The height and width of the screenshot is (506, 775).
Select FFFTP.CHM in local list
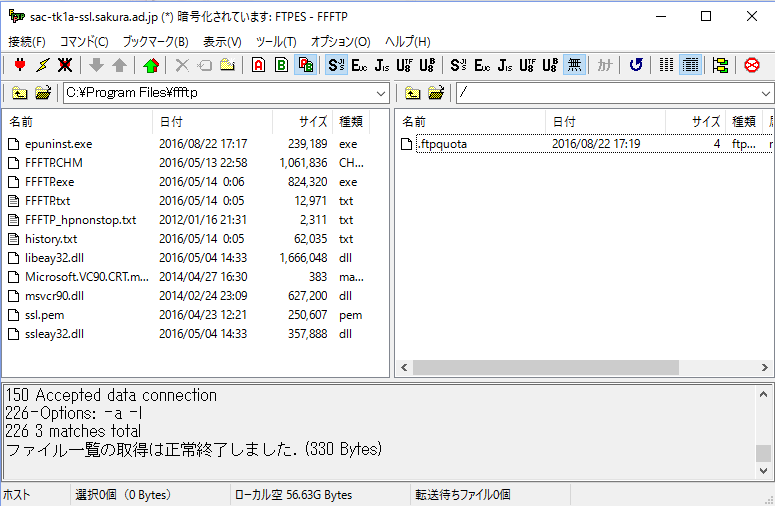point(54,163)
